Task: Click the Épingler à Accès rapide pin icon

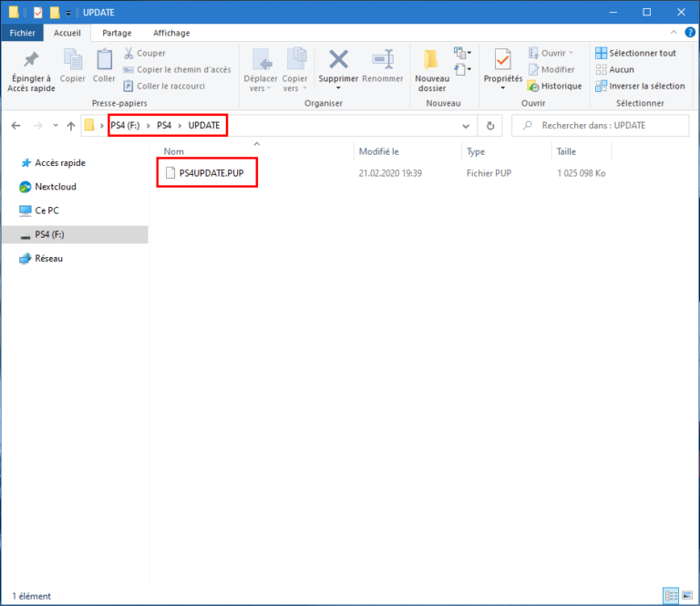Action: [x=31, y=60]
